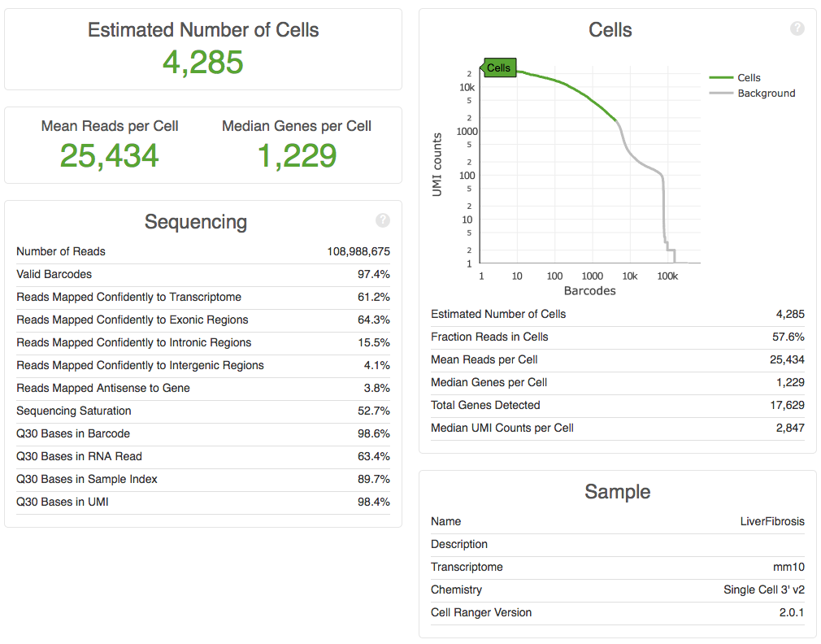Click Q30 Bases in Barcode label
This screenshot has height=644, width=821.
(73, 433)
